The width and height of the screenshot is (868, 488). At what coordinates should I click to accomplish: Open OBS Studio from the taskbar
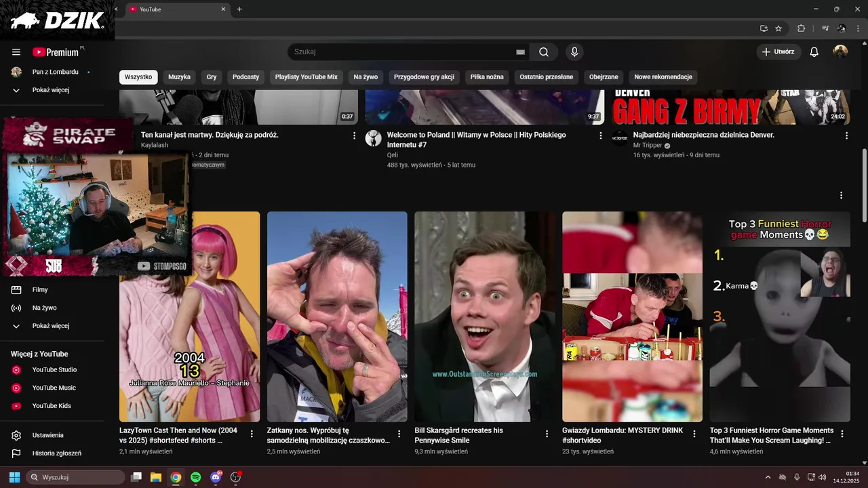point(236,477)
